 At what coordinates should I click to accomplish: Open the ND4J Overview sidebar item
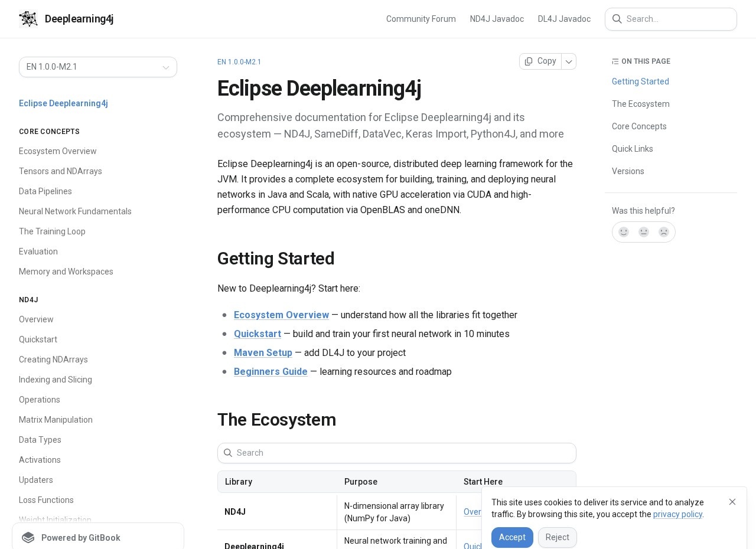pos(36,319)
